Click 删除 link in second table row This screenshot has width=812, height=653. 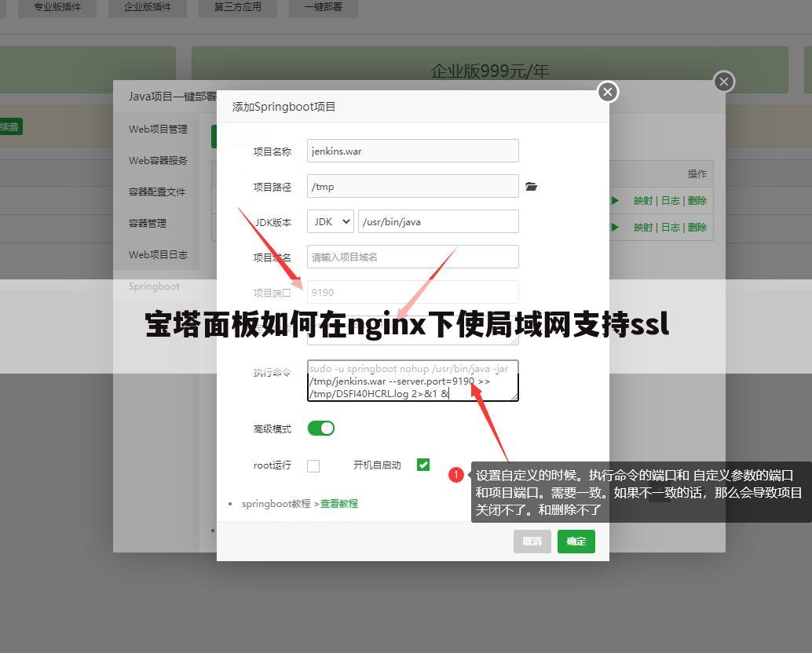pyautogui.click(x=697, y=227)
